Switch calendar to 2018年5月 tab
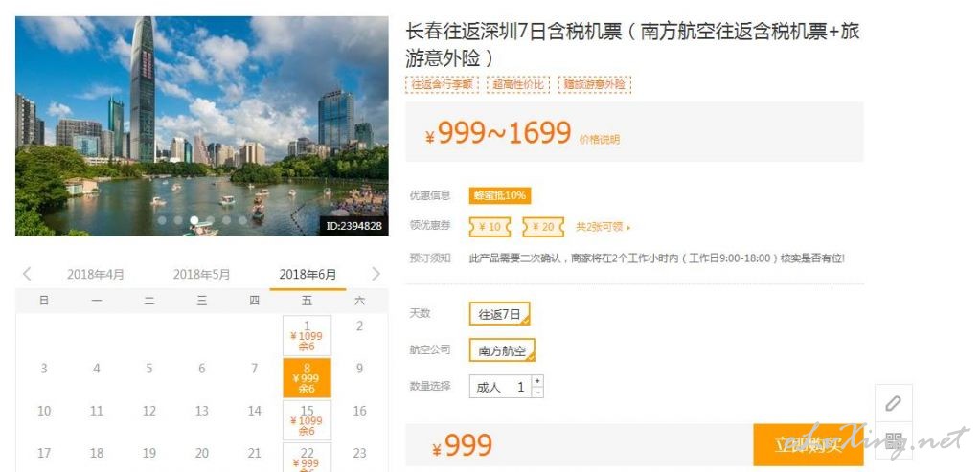980x472 pixels. [x=202, y=274]
